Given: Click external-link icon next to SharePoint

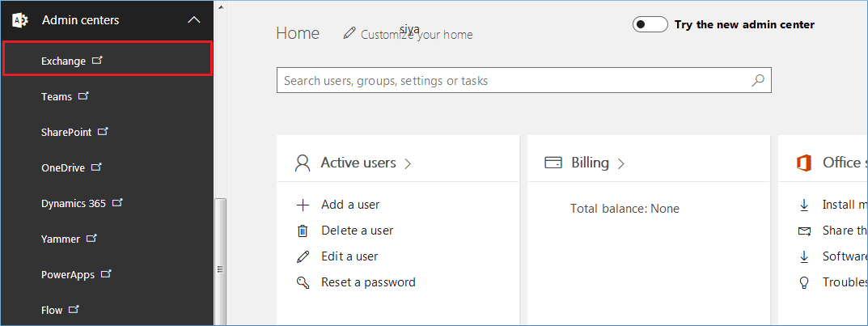Looking at the screenshot, I should (x=103, y=132).
